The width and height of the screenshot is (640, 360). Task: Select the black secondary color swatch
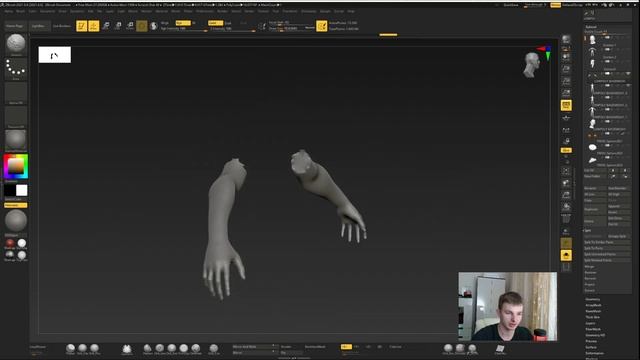(x=10, y=190)
